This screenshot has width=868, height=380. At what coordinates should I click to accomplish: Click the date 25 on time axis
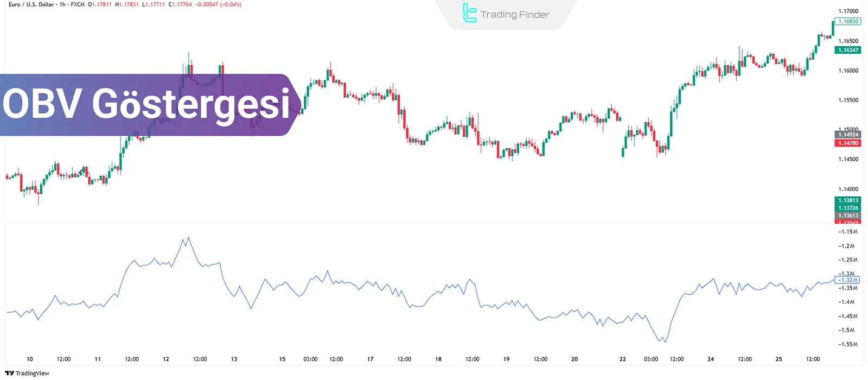778,359
